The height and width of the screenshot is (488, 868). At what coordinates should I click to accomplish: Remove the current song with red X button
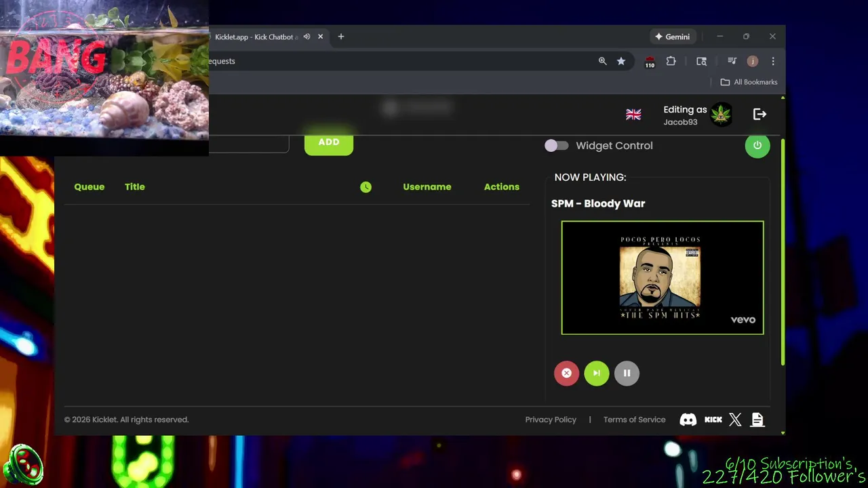[x=566, y=373]
